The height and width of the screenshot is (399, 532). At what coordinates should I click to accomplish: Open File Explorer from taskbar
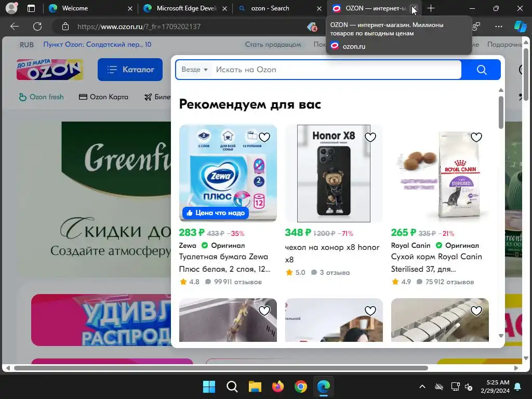(255, 387)
